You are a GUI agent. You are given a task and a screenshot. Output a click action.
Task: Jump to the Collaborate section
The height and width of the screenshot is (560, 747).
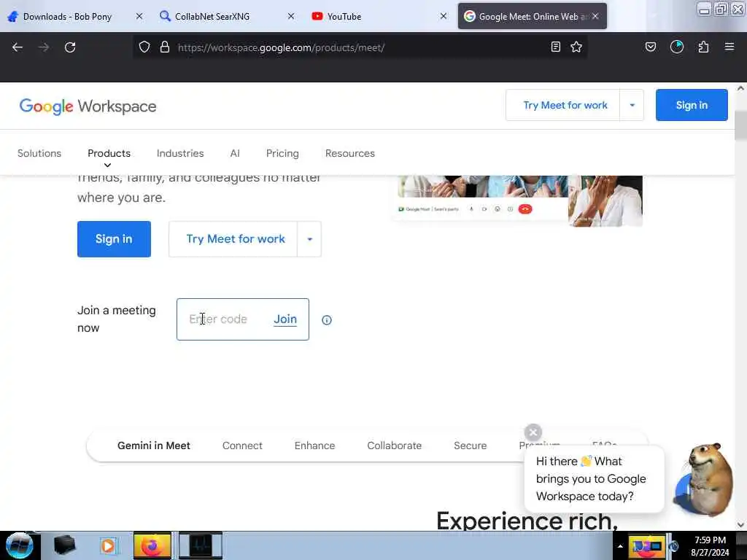[395, 446]
